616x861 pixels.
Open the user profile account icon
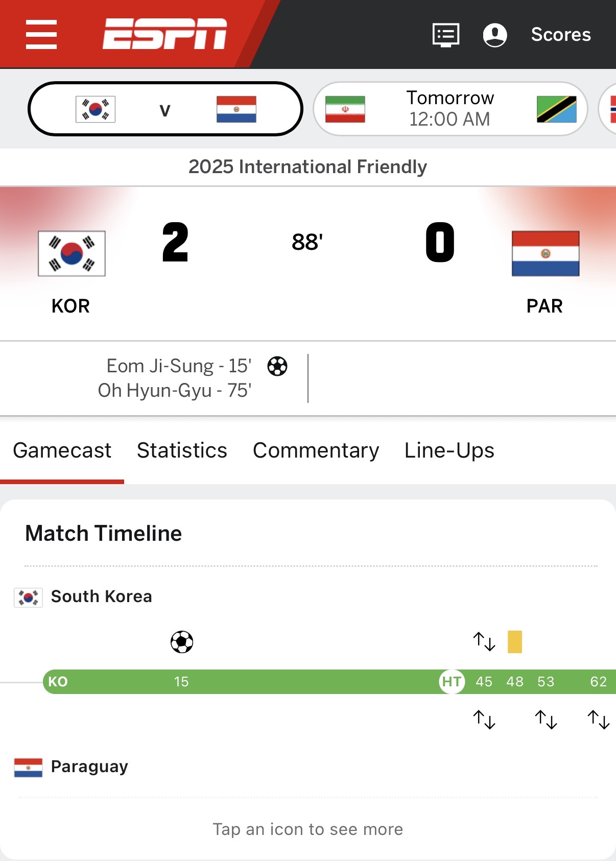(x=494, y=35)
